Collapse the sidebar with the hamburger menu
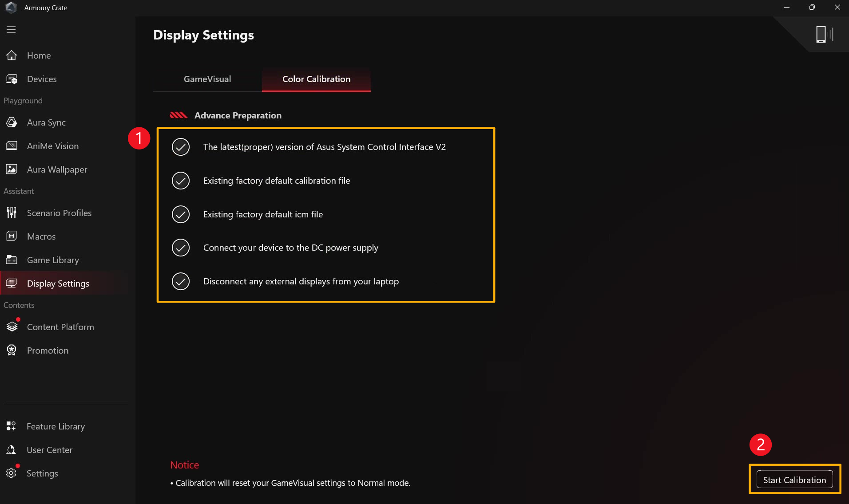The width and height of the screenshot is (849, 504). [x=11, y=30]
